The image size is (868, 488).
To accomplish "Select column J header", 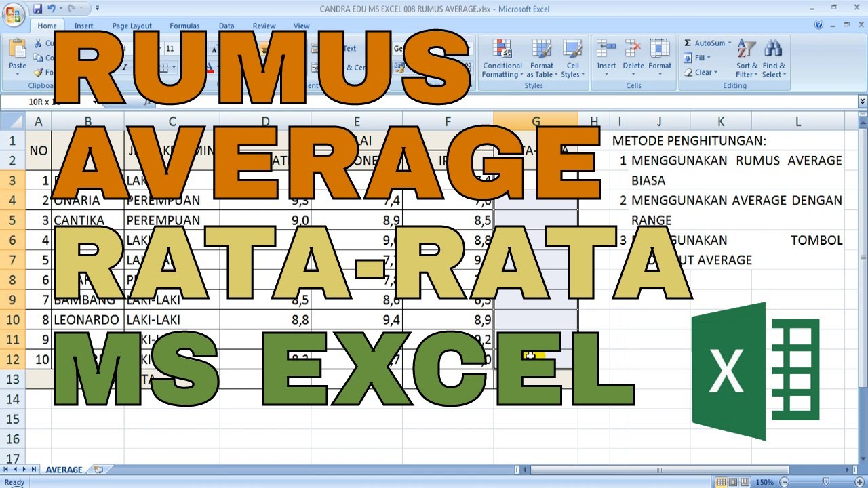I will point(659,121).
